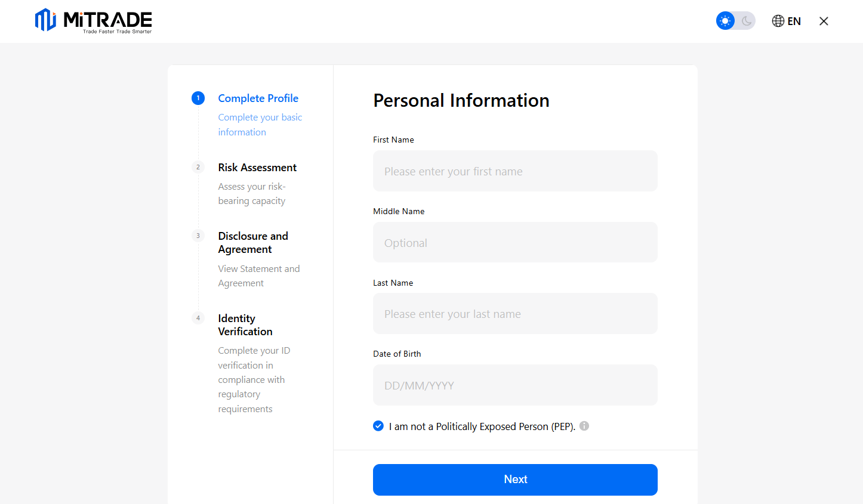Click the First Name input field
Viewport: 863px width, 504px height.
pyautogui.click(x=514, y=171)
